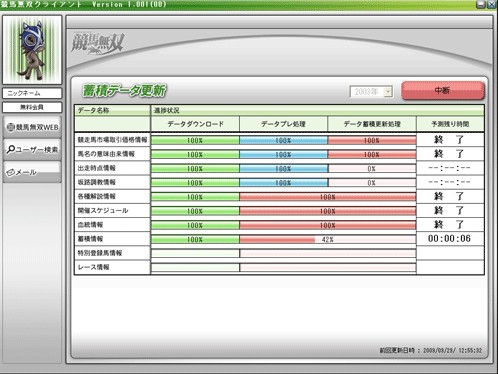The height and width of the screenshot is (374, 498).
Task: Click the 2003年 combo box field
Action: [371, 92]
